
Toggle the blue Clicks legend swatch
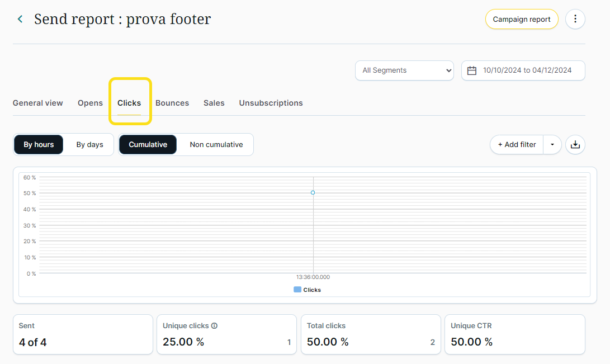pyautogui.click(x=297, y=290)
